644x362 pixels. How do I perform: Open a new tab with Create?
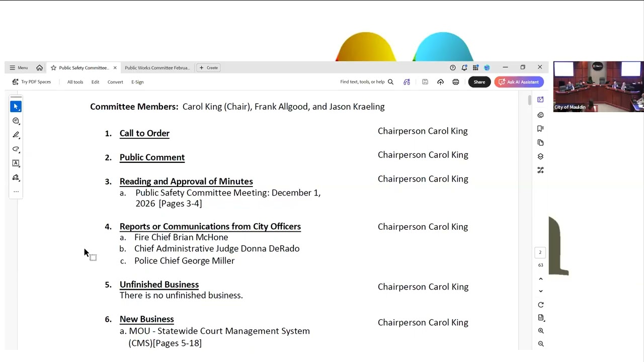(x=209, y=68)
